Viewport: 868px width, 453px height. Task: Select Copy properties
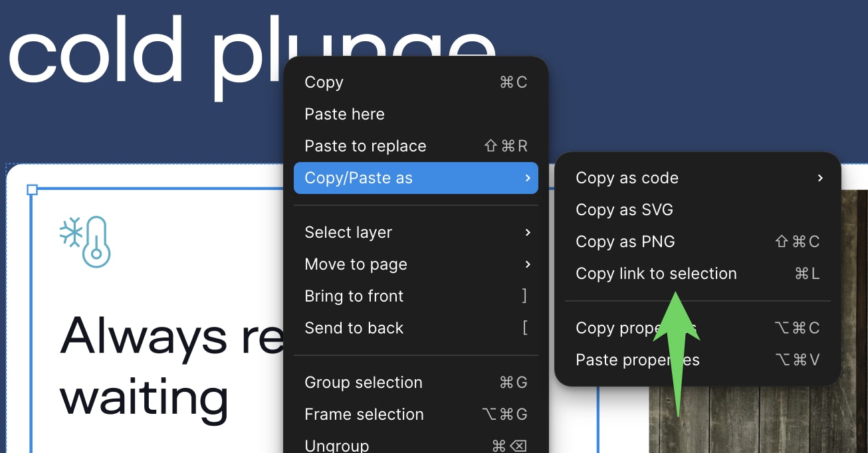[618, 327]
